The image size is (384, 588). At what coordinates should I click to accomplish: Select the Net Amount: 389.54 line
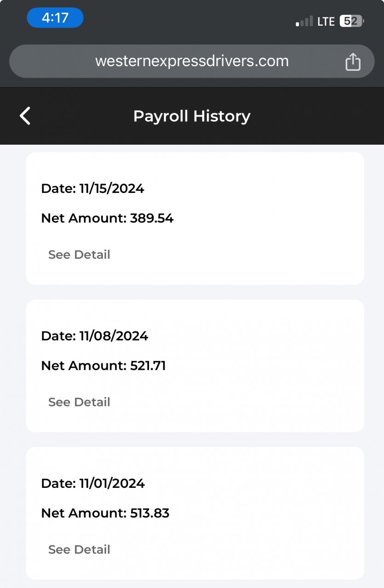(107, 218)
